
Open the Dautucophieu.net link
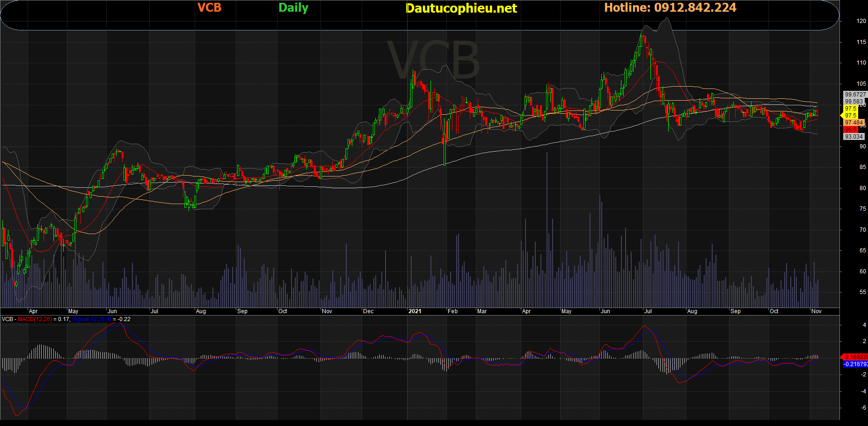[461, 8]
